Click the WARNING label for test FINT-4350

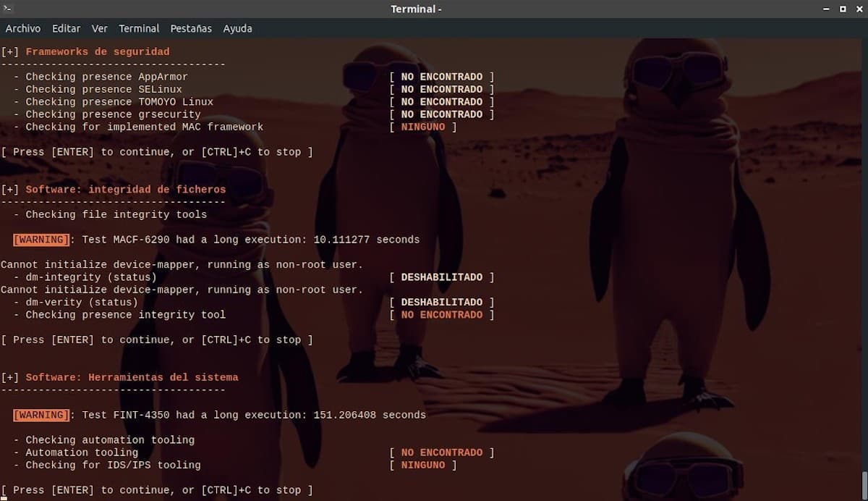tap(41, 415)
